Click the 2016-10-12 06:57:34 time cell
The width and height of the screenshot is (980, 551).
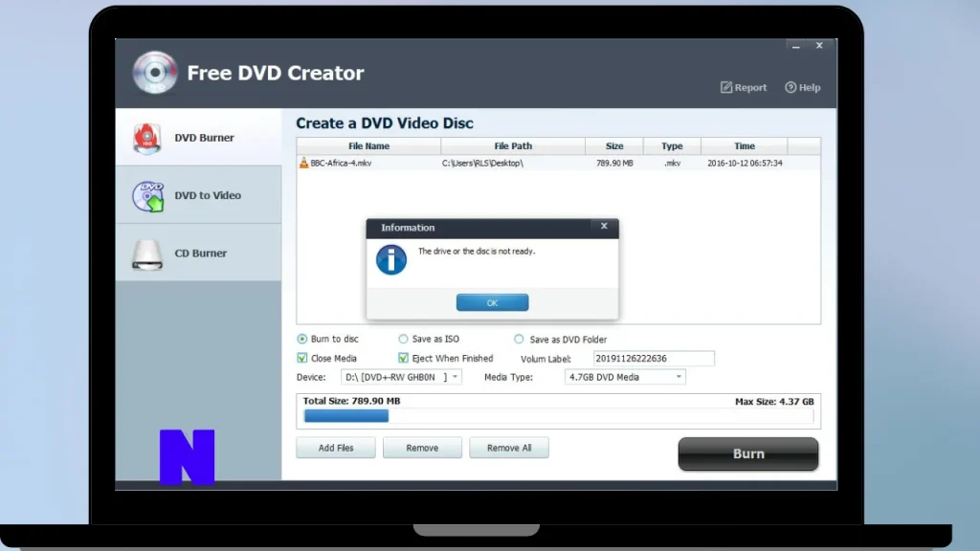[x=745, y=163]
